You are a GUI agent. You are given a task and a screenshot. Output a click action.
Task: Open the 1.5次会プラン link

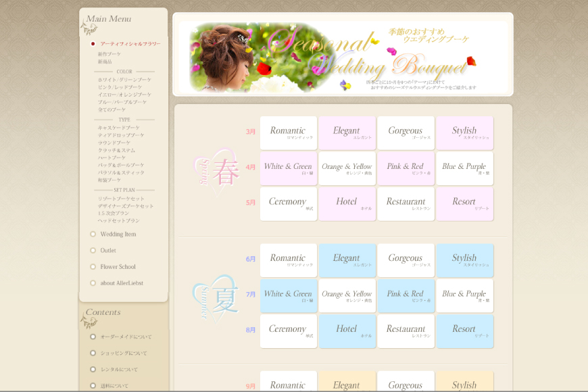coord(114,213)
